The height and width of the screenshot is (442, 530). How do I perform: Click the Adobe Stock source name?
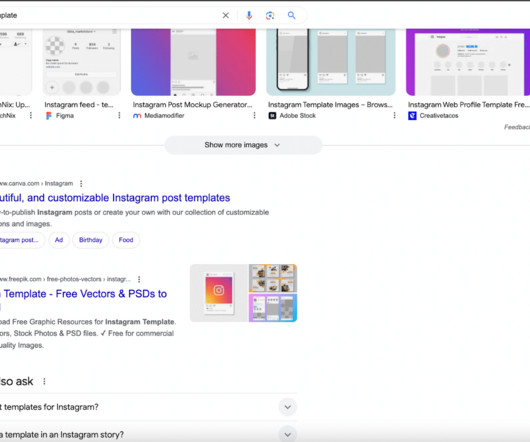click(297, 116)
